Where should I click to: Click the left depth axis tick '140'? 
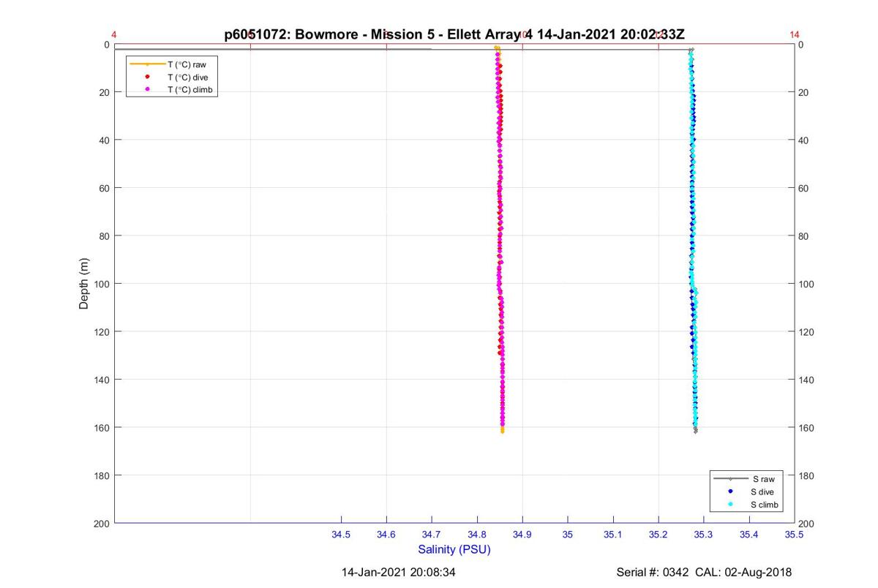click(101, 380)
